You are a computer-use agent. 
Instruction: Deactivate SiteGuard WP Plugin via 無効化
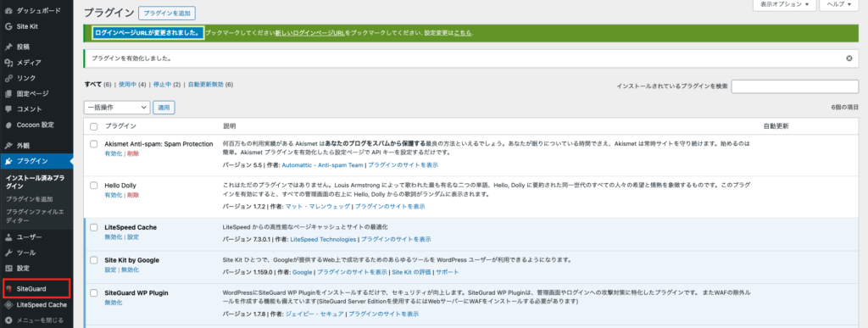113,303
